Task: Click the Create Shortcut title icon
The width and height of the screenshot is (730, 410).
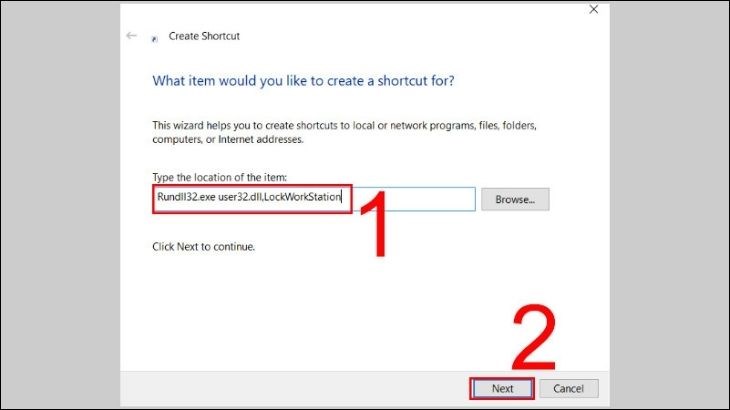Action: pos(155,39)
